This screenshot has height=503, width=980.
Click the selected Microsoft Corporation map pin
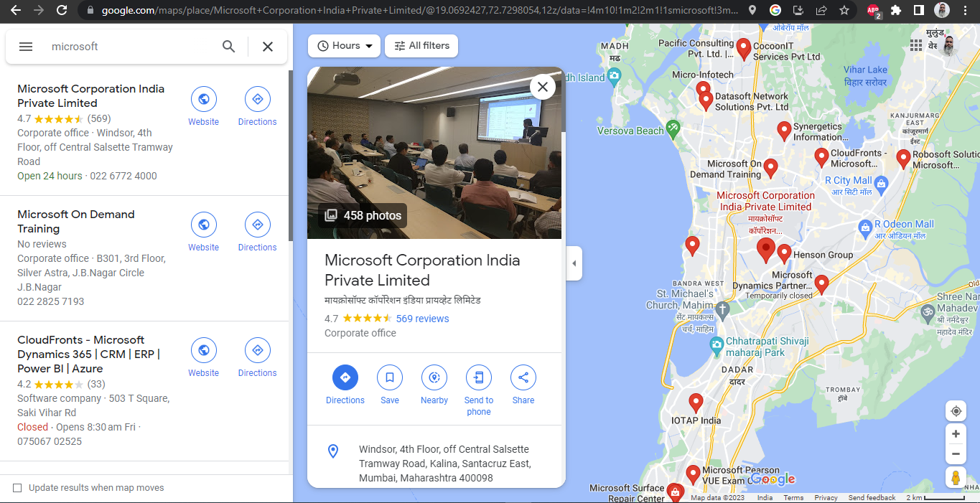coord(766,250)
